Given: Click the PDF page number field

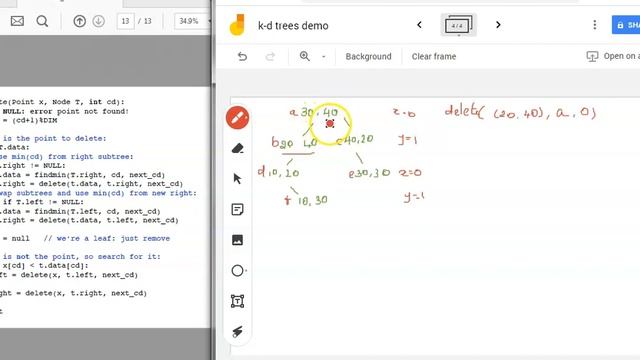Looking at the screenshot, I should point(125,21).
